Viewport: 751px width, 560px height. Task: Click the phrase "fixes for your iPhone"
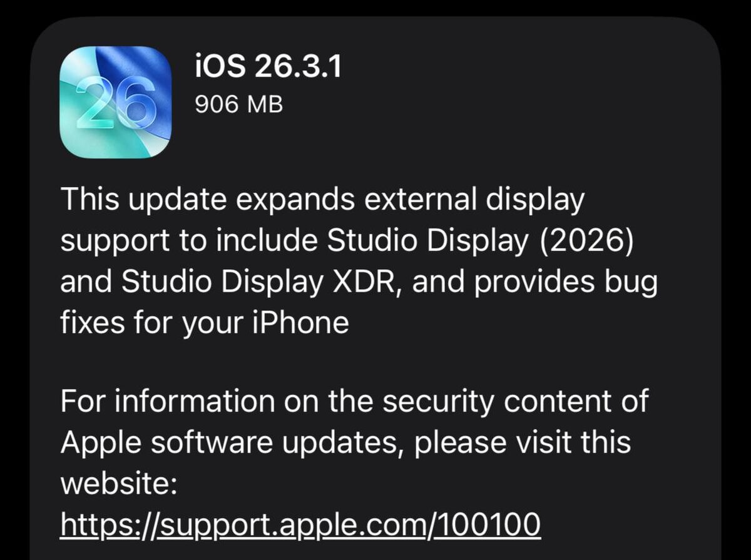click(x=205, y=324)
